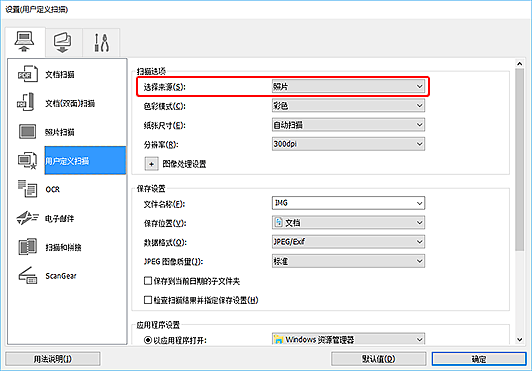This screenshot has height=371, width=532.
Task: Click the 照片扫描 icon
Action: (x=27, y=132)
